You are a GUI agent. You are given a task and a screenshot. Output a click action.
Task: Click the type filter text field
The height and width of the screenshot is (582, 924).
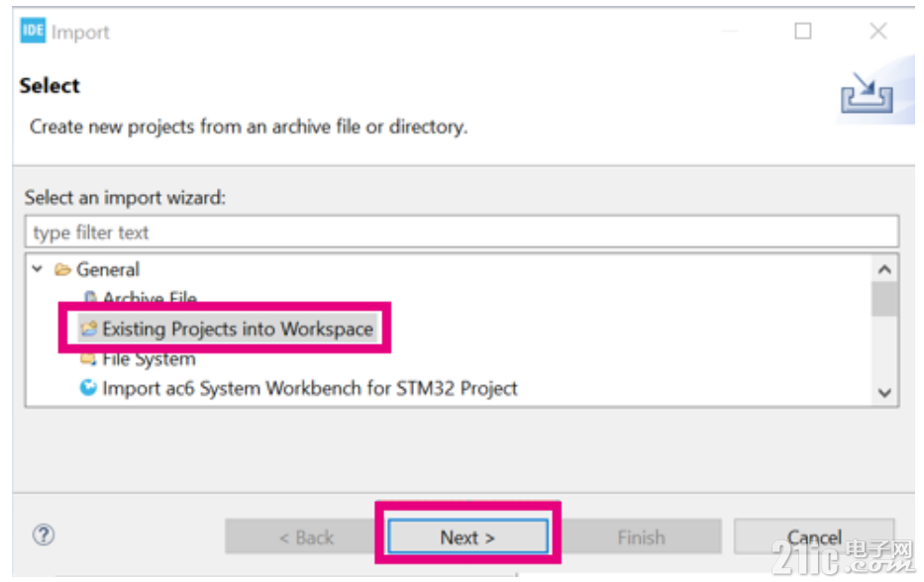tap(462, 232)
